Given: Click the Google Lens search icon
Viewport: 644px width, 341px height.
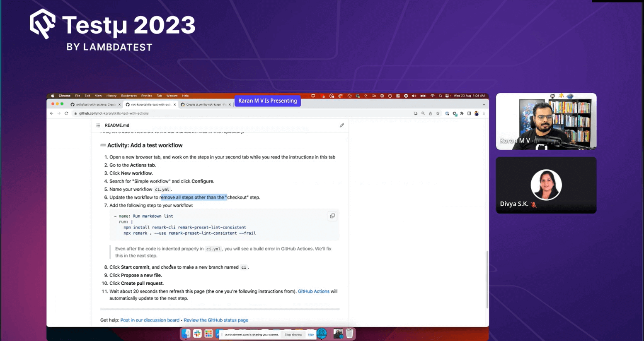Looking at the screenshot, I should tap(423, 113).
